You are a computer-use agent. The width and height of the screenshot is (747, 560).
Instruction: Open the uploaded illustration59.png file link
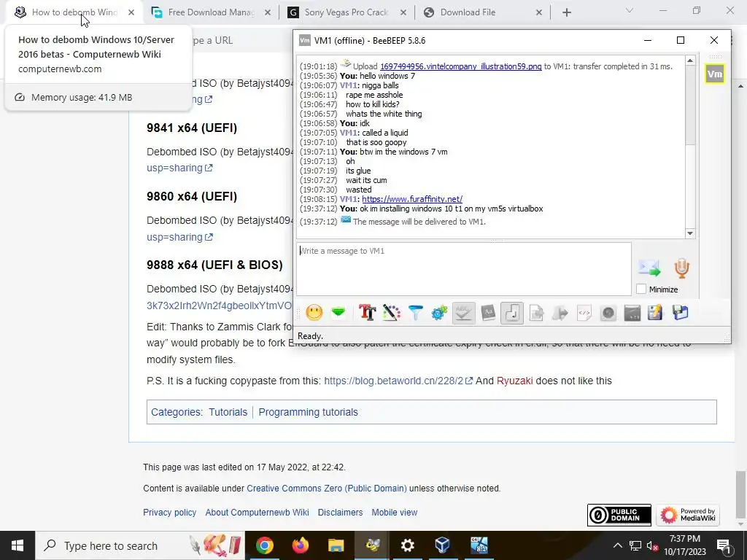461,66
